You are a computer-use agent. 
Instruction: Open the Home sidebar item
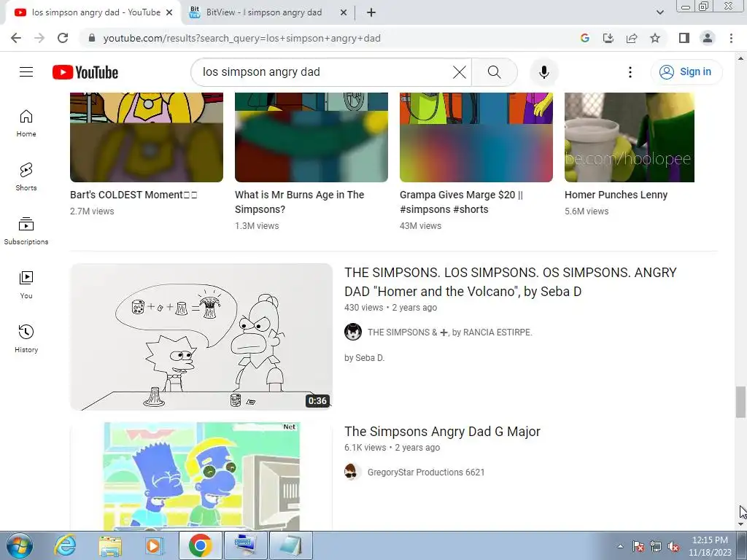(x=26, y=123)
